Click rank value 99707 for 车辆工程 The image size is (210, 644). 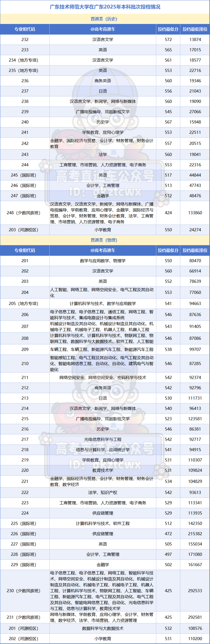click(x=195, y=349)
